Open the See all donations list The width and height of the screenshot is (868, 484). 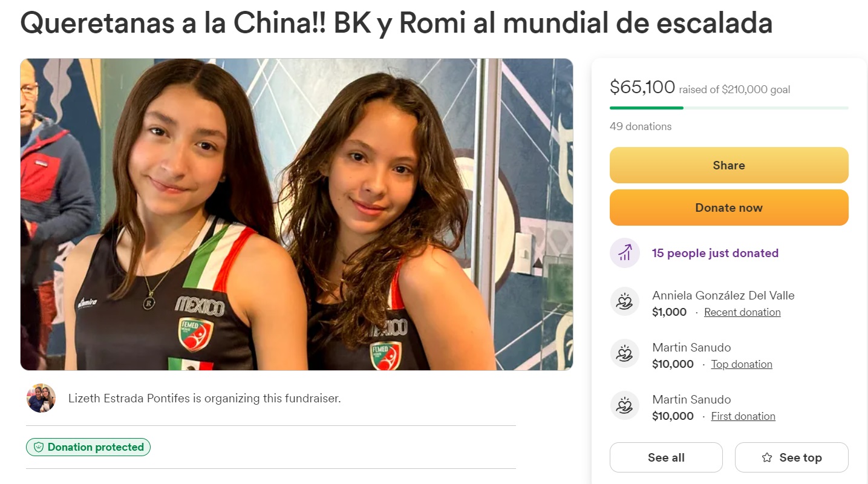pyautogui.click(x=666, y=457)
